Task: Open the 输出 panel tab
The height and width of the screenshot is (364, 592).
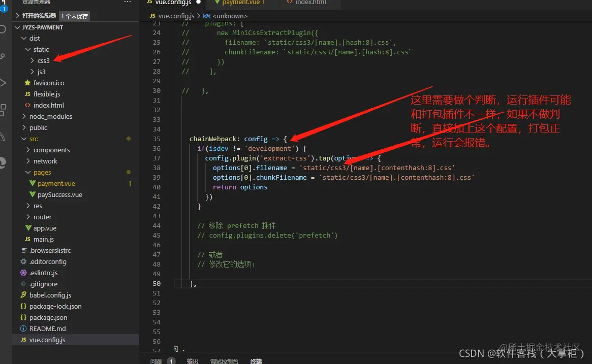Action: tap(192, 361)
